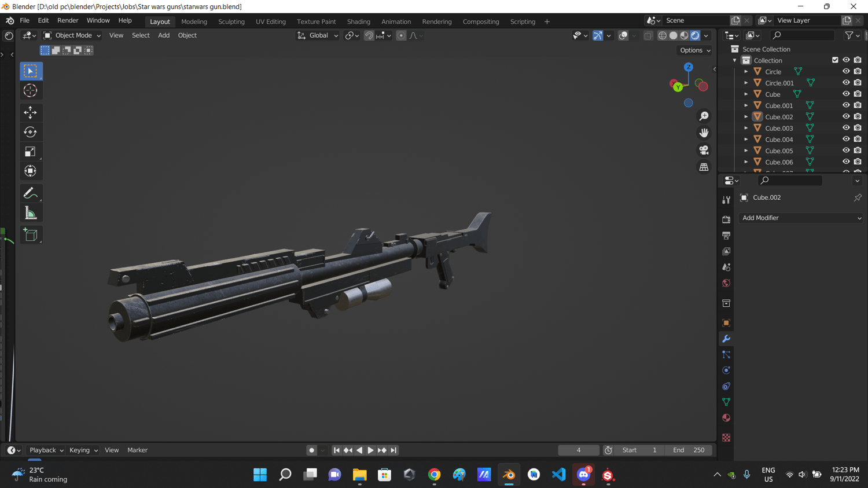Select the Transform tool

(x=30, y=171)
